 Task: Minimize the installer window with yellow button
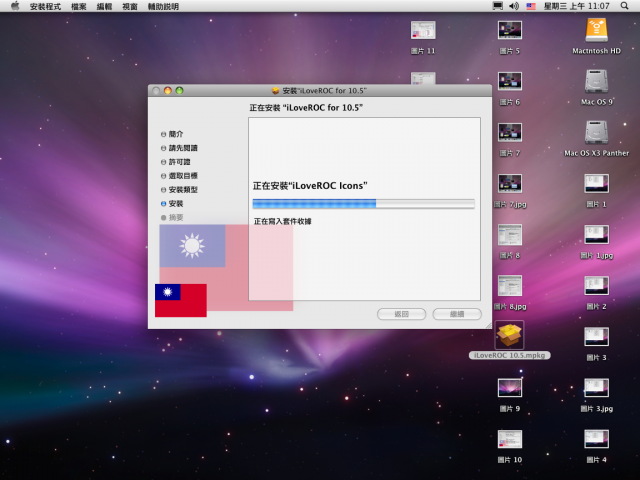[x=167, y=91]
